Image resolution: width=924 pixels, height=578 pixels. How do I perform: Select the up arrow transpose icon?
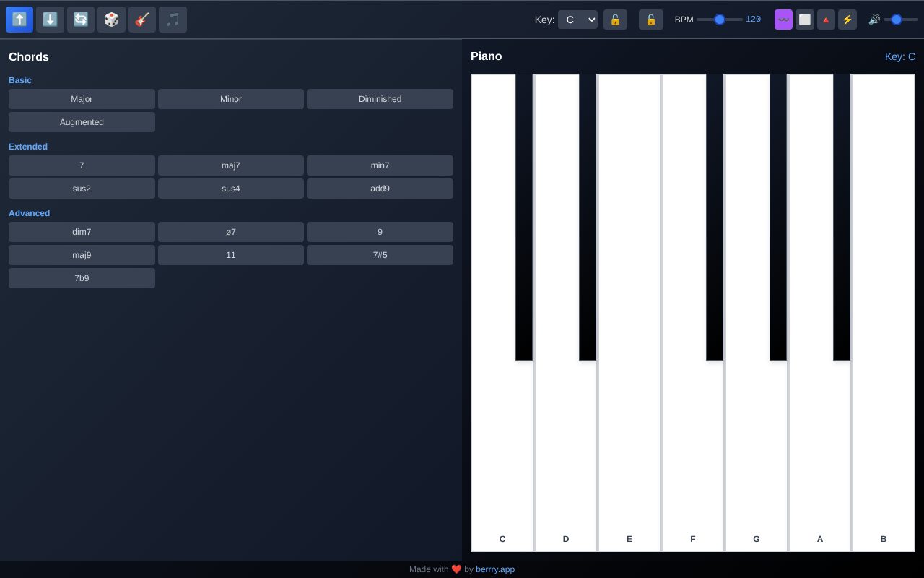tap(19, 20)
